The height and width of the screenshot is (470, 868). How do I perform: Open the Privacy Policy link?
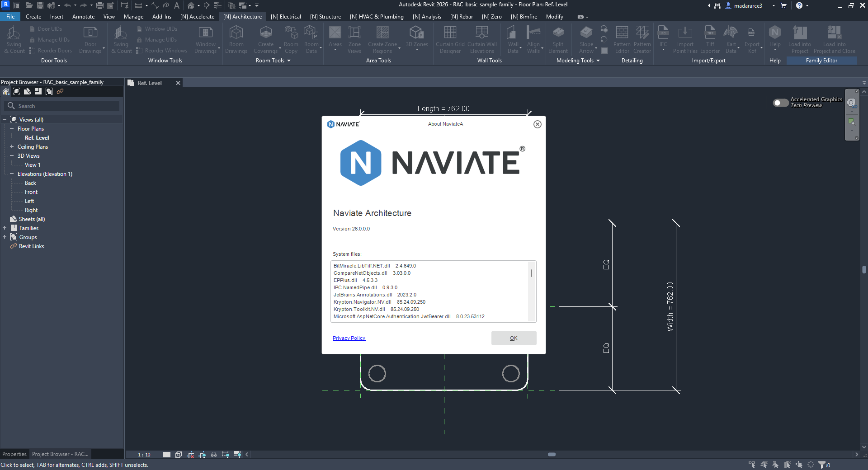349,338
